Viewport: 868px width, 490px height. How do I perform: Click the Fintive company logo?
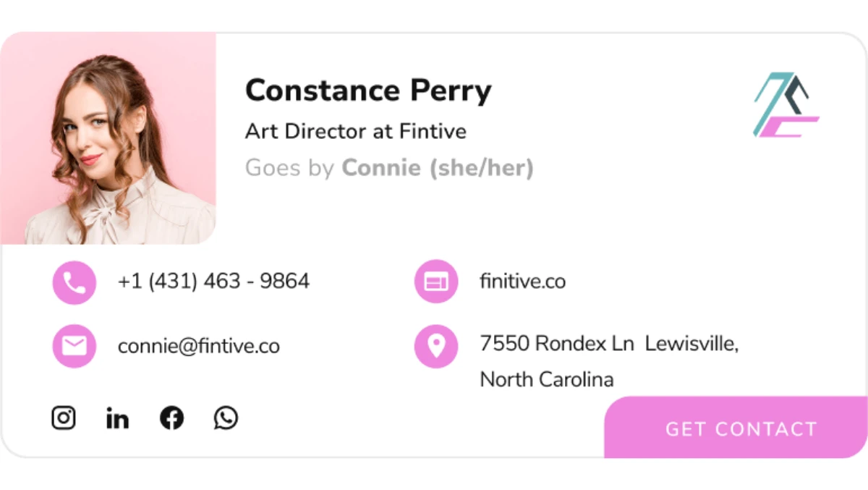click(786, 105)
